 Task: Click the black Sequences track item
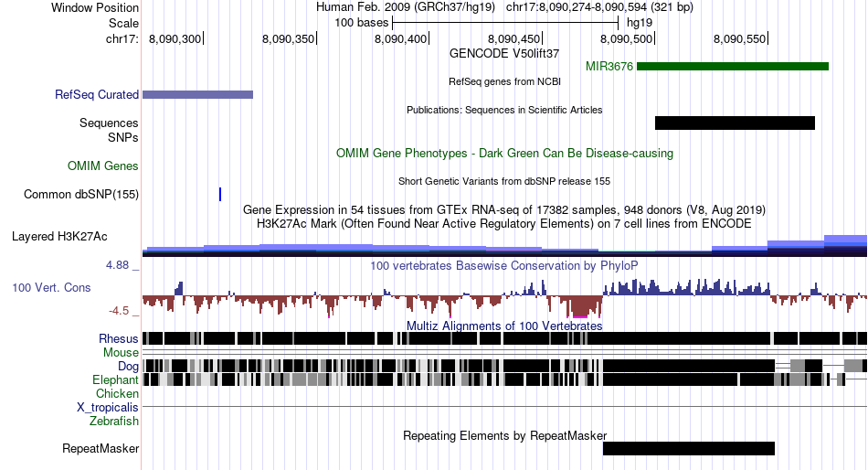[x=735, y=123]
